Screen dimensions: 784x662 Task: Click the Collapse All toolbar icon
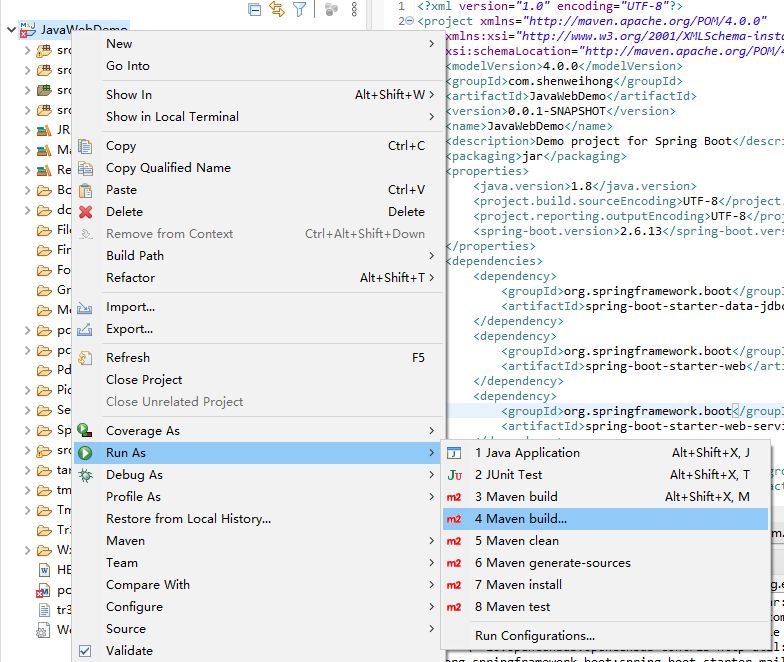(254, 9)
